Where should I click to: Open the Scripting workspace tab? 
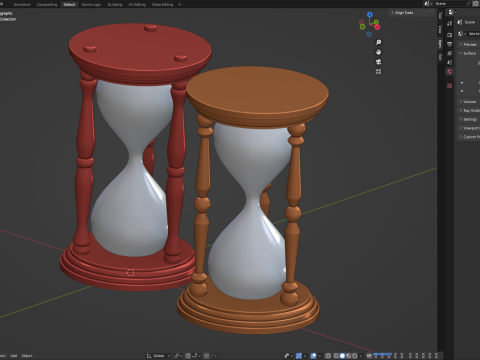pyautogui.click(x=115, y=4)
